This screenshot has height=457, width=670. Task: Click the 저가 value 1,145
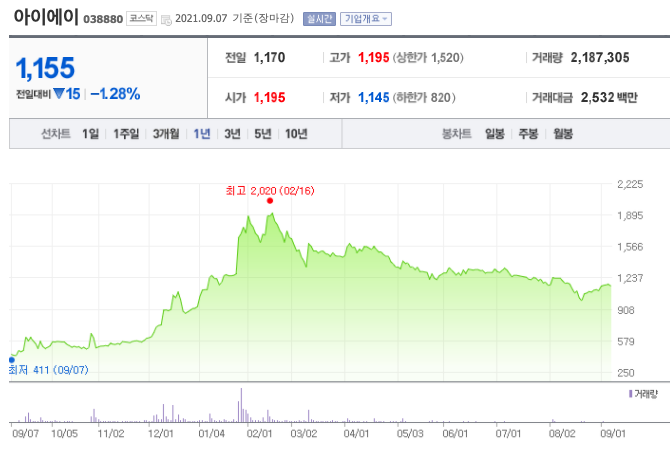click(x=373, y=98)
